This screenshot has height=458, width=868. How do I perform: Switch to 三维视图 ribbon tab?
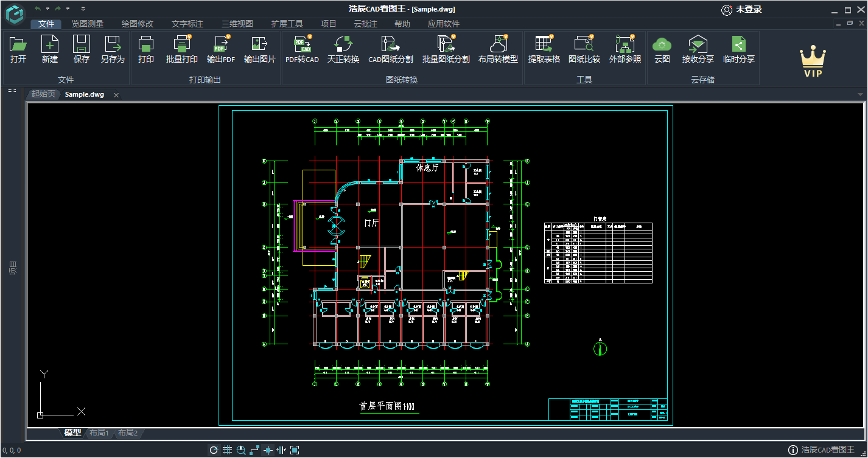(237, 24)
